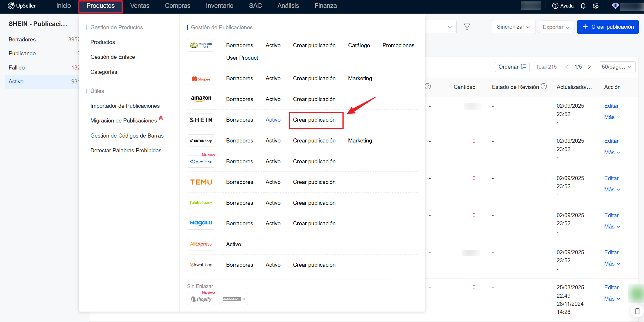Click the Shopee marketplace logo
Image resolution: width=644 pixels, height=322 pixels.
click(201, 78)
